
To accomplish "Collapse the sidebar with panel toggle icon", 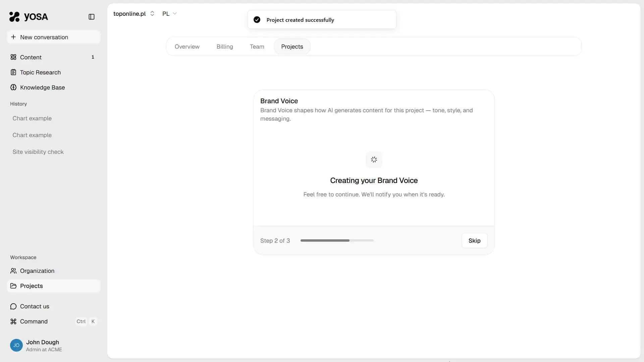I will pos(91,17).
